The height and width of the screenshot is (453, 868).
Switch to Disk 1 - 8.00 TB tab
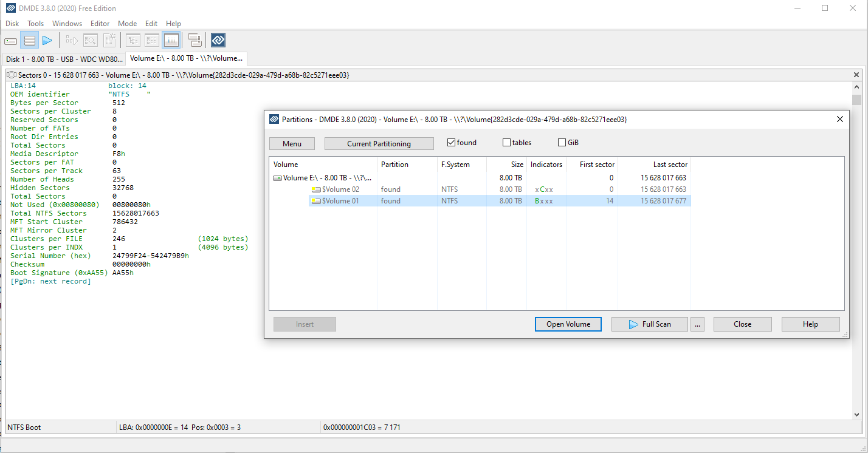click(64, 59)
